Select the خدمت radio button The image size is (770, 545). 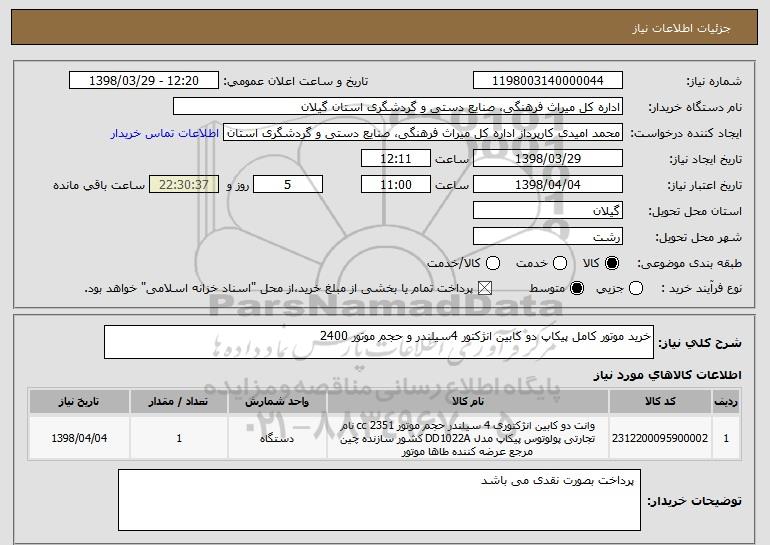560,263
